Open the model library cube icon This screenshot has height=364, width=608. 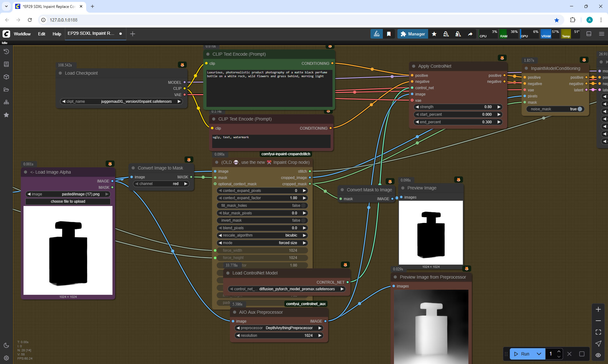coord(6,77)
